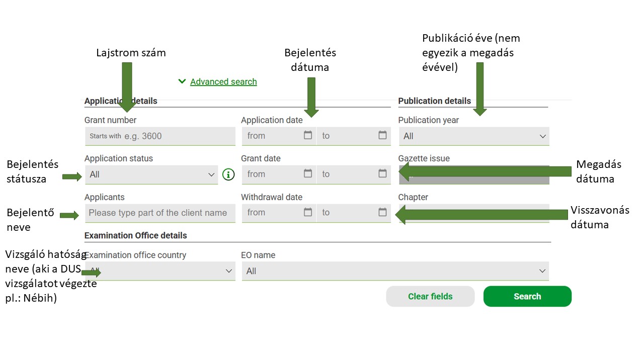This screenshot has height=362, width=644.
Task: Focus the Applicants client name field
Action: [x=160, y=213]
